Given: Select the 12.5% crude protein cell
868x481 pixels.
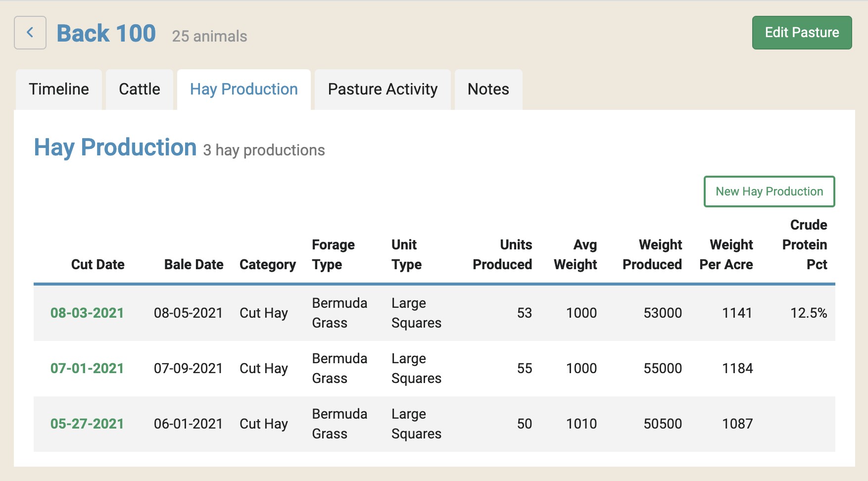Looking at the screenshot, I should pyautogui.click(x=808, y=313).
